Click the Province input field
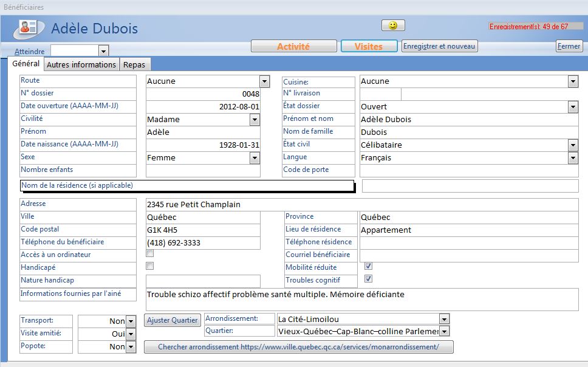 pyautogui.click(x=469, y=218)
